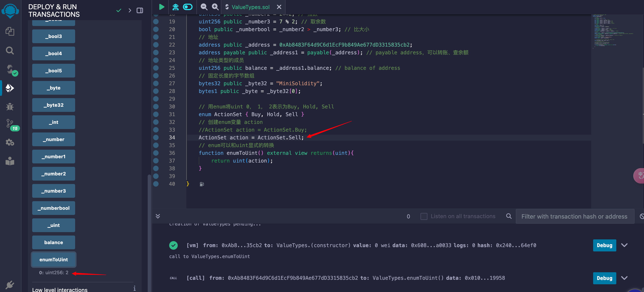644x292 pixels.
Task: Switch to the ValueTypes.sol tab
Action: point(250,7)
